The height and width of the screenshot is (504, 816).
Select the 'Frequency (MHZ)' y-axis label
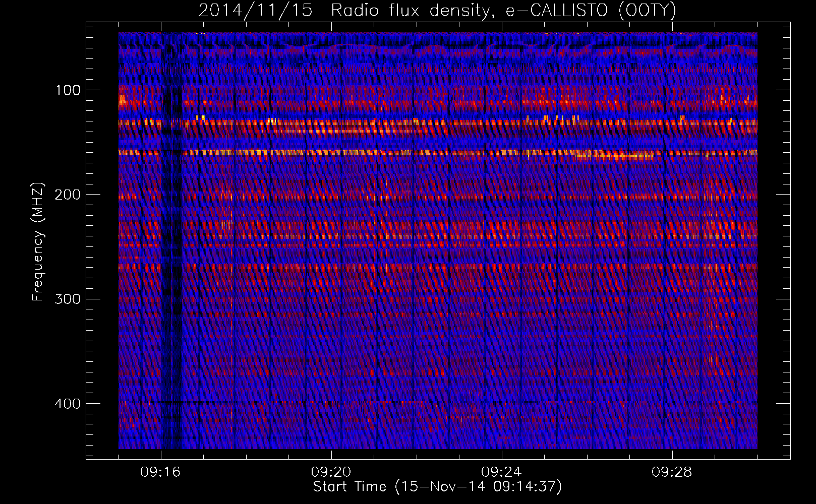pyautogui.click(x=38, y=242)
